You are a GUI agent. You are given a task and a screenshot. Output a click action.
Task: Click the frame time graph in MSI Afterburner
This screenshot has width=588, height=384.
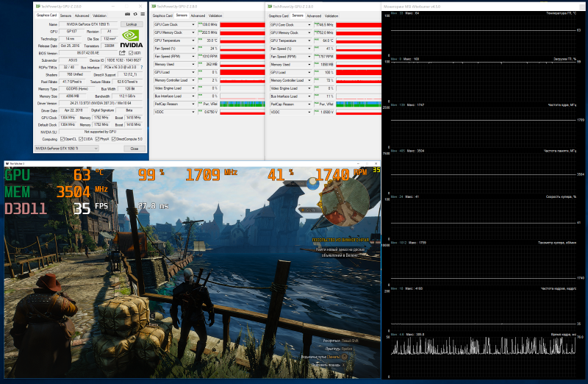point(483,344)
